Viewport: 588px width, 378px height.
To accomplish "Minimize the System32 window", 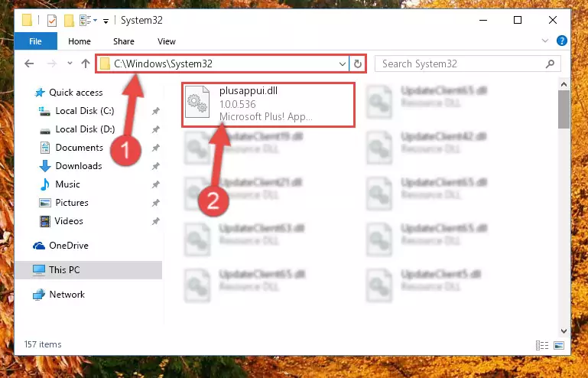I will [483, 20].
